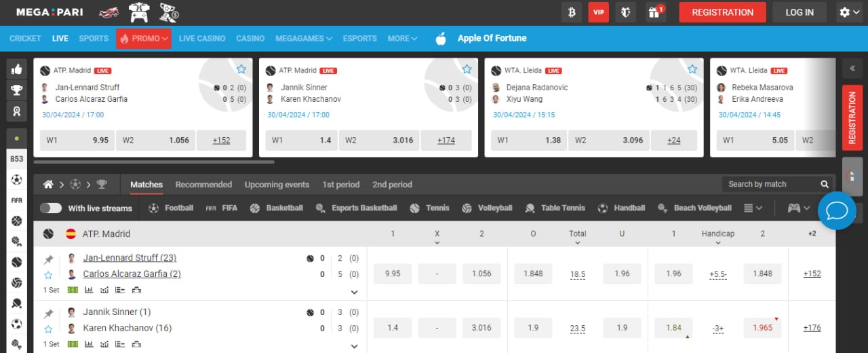Go to LIVE CASINO menu
Image resolution: width=868 pixels, height=353 pixels.
(x=202, y=39)
